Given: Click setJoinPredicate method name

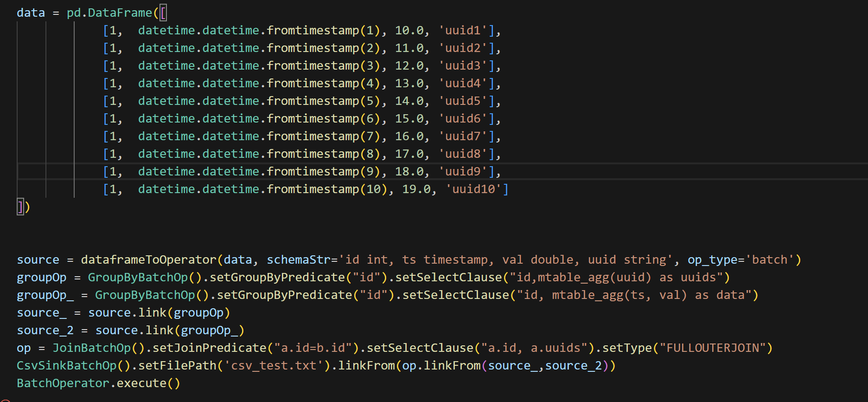Looking at the screenshot, I should pos(210,348).
